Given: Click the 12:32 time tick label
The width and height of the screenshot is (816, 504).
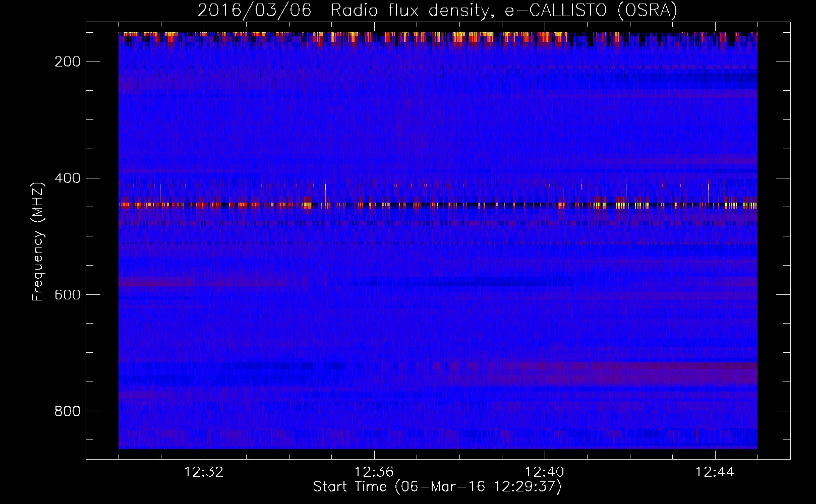Looking at the screenshot, I should (x=204, y=472).
